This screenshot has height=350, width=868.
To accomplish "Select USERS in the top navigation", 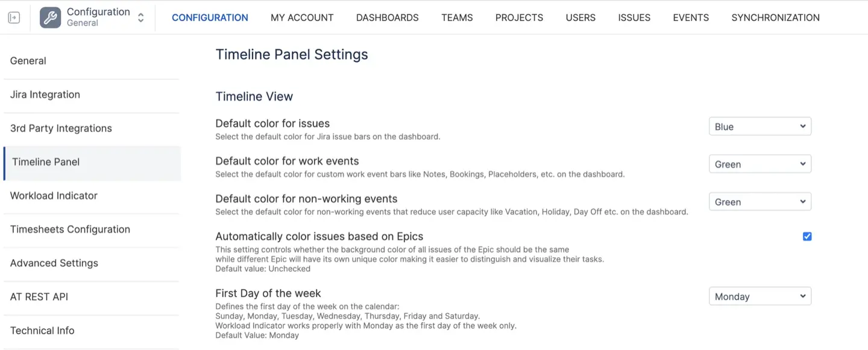I will click(x=580, y=17).
